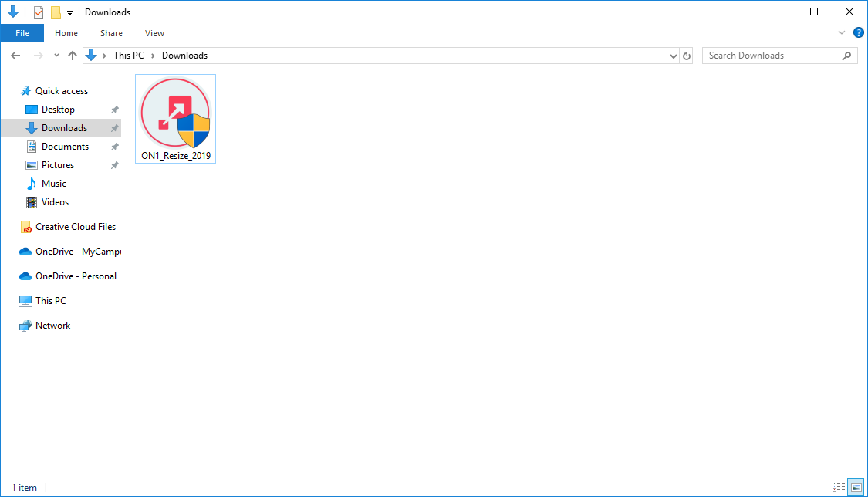Open Help via the question mark icon
868x497 pixels.
(859, 32)
